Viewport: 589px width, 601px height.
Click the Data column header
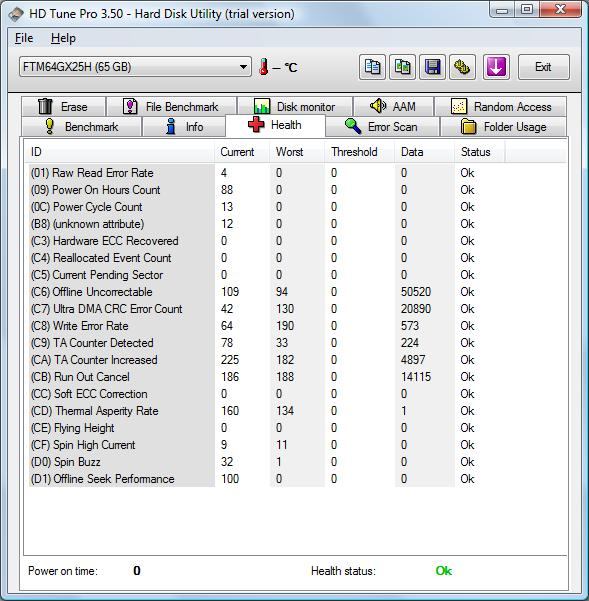425,152
